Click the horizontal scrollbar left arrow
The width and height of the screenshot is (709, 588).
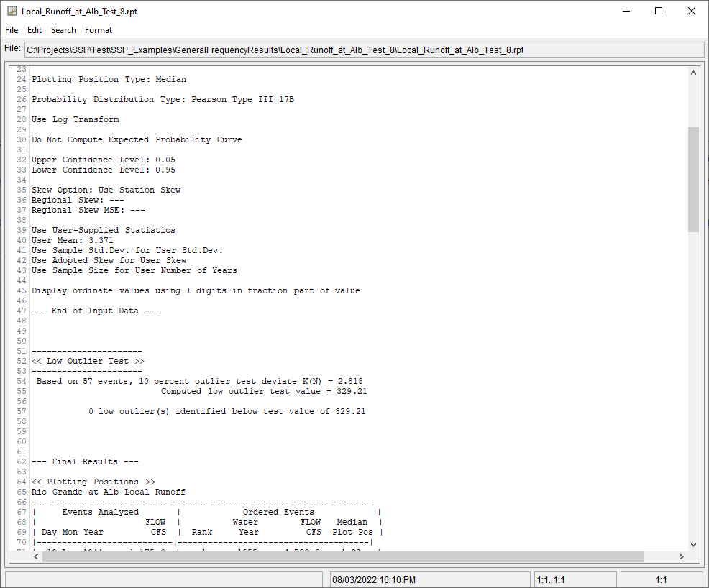tap(36, 557)
